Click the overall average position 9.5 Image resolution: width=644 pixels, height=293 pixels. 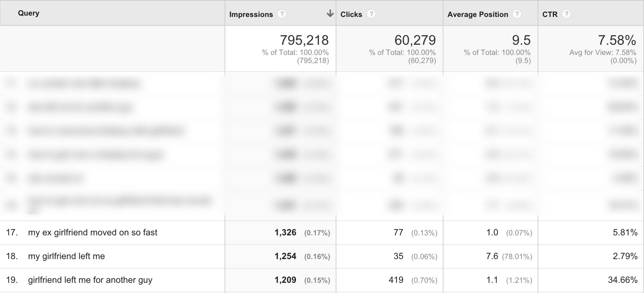(x=521, y=40)
